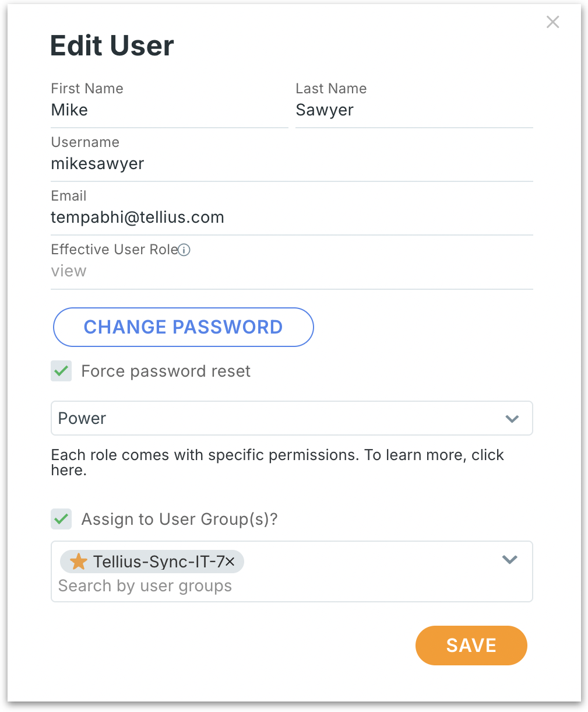Screen dimensions: 588x712
Task: Select the Username field with mikesawyer
Action: pos(291,164)
